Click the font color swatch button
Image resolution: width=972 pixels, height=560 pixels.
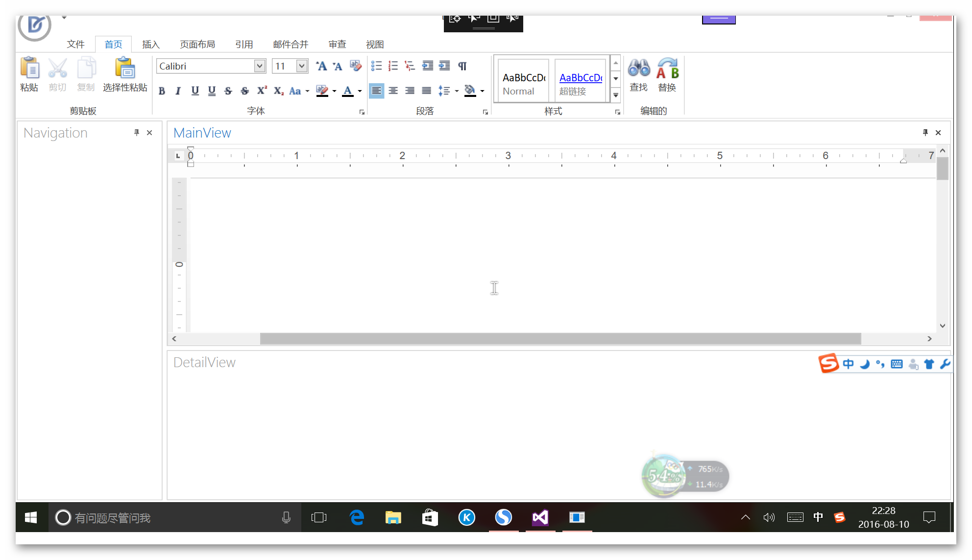[x=348, y=91]
